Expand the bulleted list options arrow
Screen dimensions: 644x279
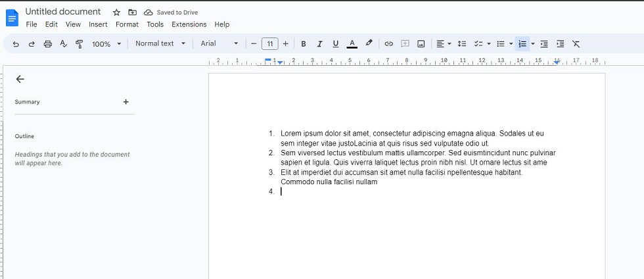point(511,43)
